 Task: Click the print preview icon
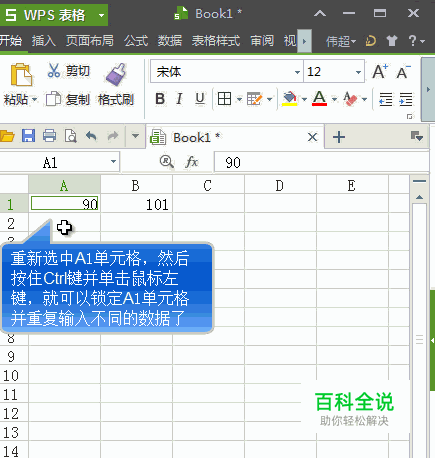click(71, 136)
